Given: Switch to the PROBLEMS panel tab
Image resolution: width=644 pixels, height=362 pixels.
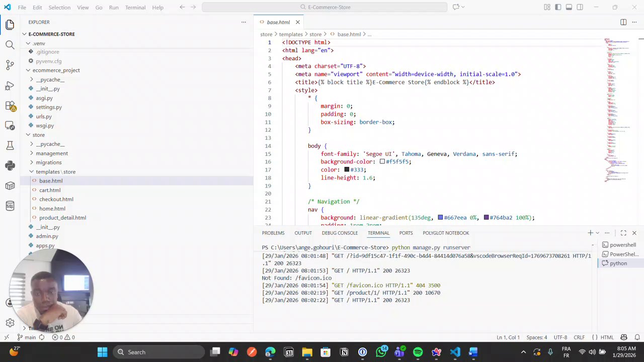Looking at the screenshot, I should (273, 233).
